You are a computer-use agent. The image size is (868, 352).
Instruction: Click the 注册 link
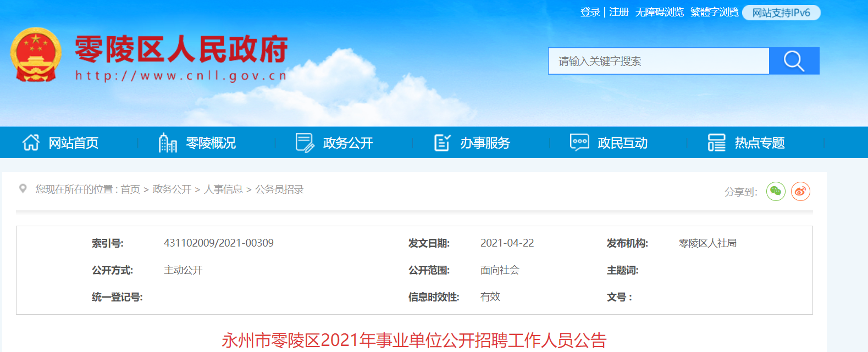click(x=618, y=12)
